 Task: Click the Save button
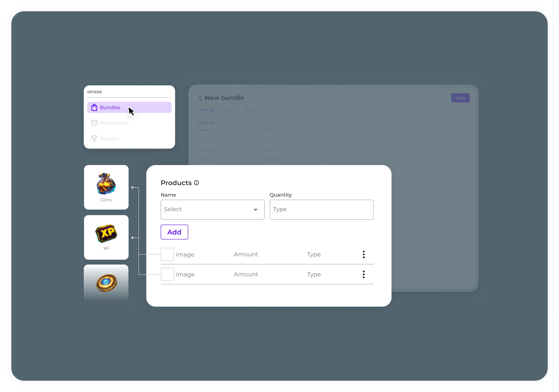(x=460, y=98)
